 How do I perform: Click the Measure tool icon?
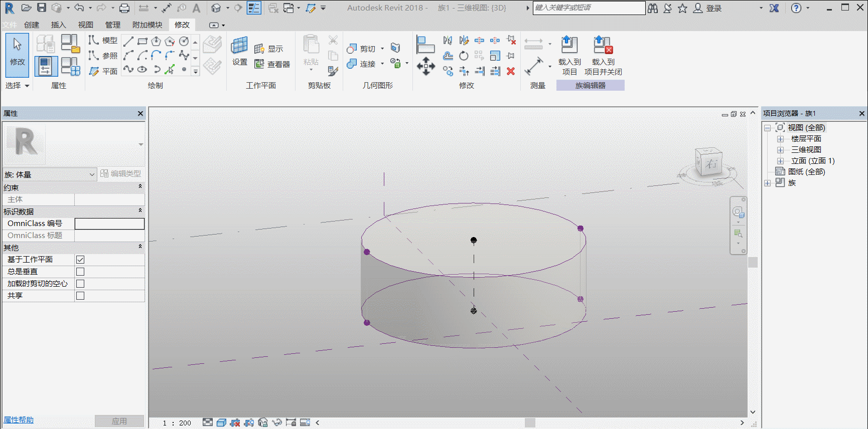pyautogui.click(x=534, y=66)
